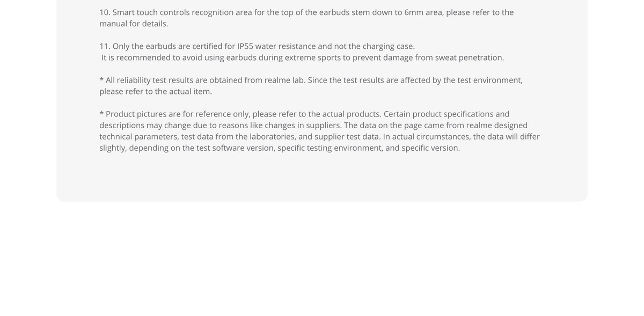Click the words "realme lab."
This screenshot has width=644, height=316.
[x=285, y=80]
